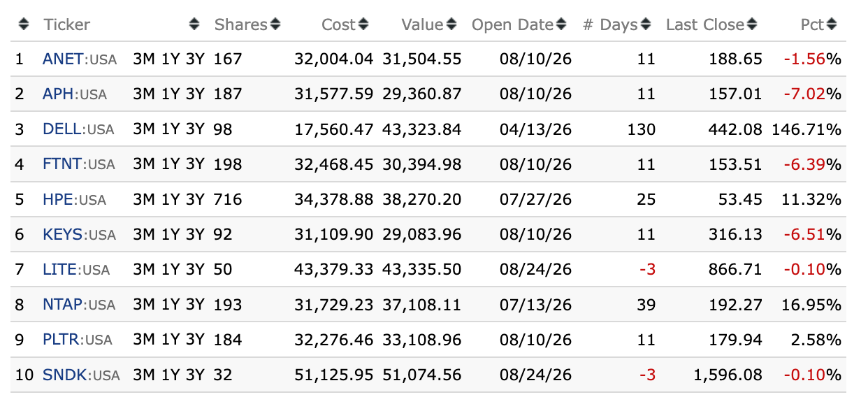Sort by Cost using its sort arrows

(x=363, y=24)
